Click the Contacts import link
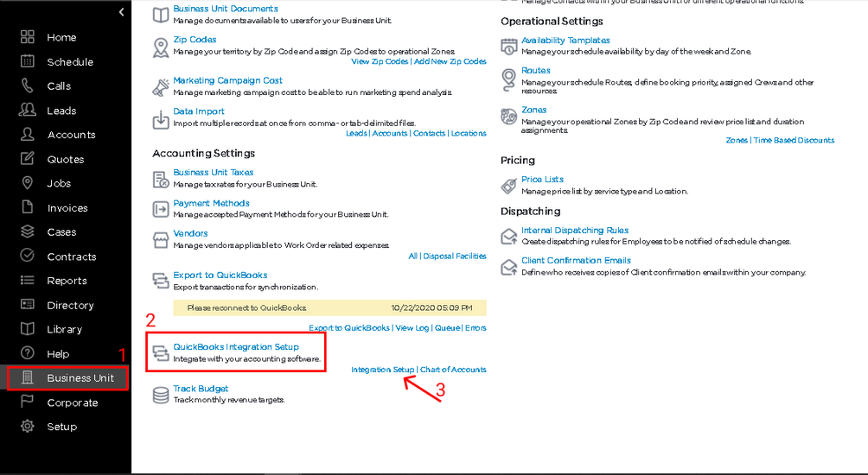The width and height of the screenshot is (868, 475). tap(429, 133)
